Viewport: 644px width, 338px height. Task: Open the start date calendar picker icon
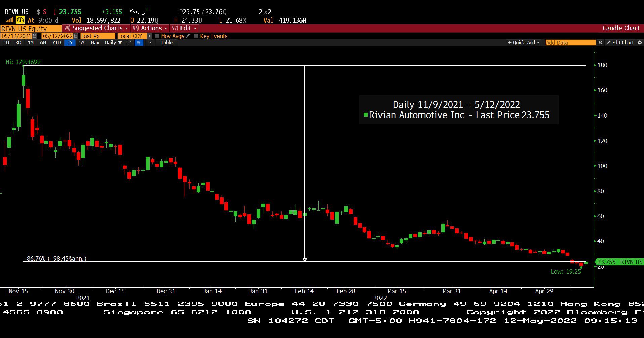click(35, 36)
